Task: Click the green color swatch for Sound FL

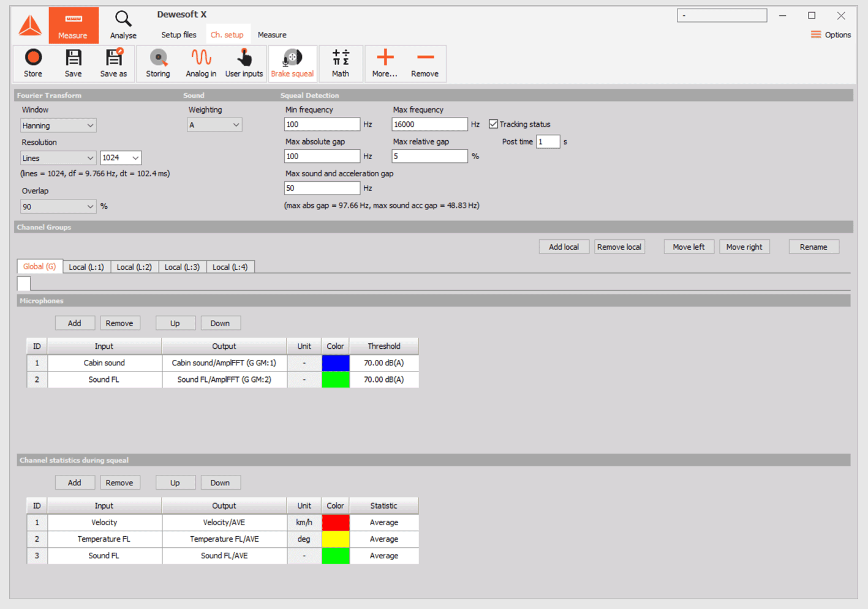Action: click(335, 379)
